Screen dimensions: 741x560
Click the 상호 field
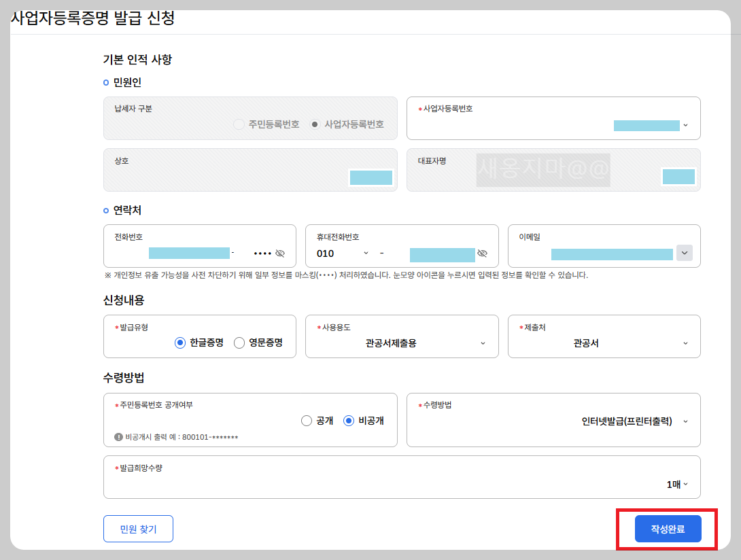pyautogui.click(x=250, y=170)
